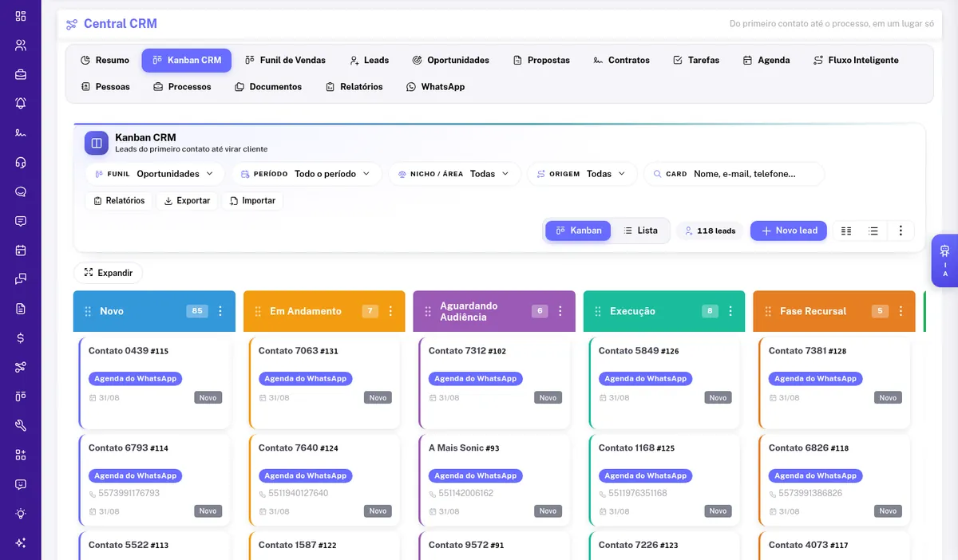
Task: Open the document file icon in sidebar
Action: click(x=21, y=309)
